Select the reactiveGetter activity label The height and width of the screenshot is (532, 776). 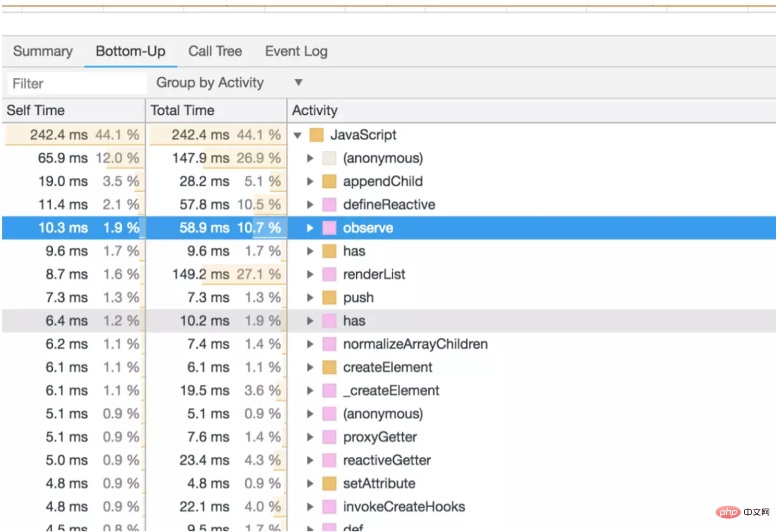pos(387,460)
